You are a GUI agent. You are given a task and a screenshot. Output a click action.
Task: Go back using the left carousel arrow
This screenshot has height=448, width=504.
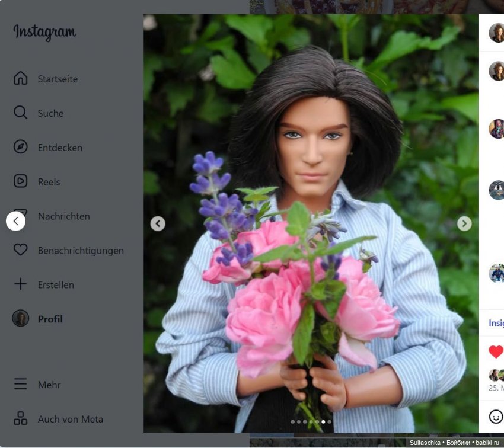158,223
